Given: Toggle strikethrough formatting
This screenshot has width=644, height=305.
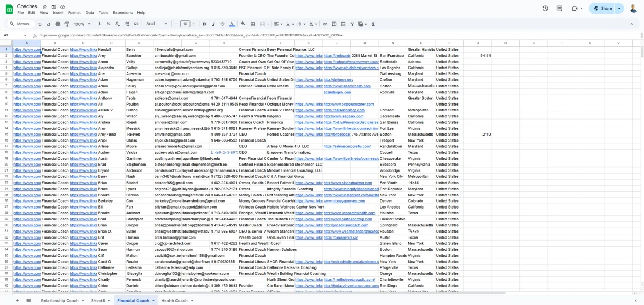Looking at the screenshot, I should coord(223,24).
